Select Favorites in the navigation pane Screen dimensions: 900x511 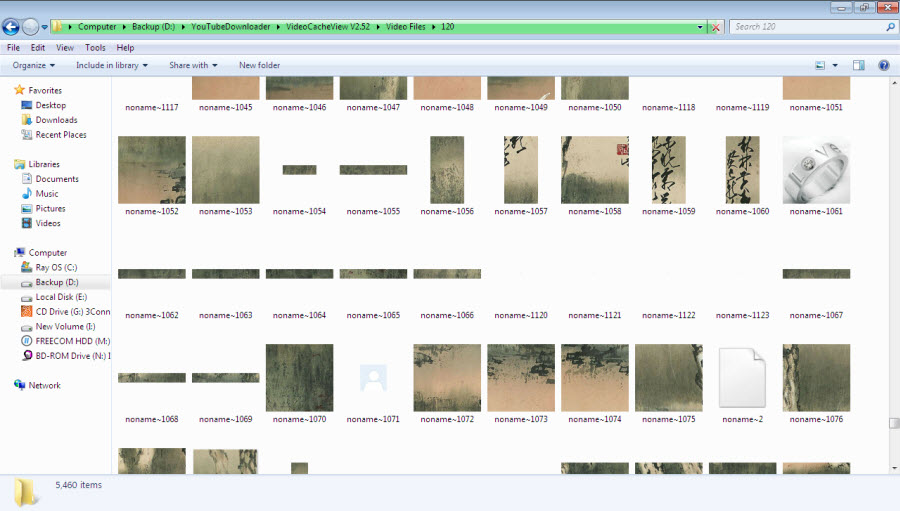(45, 91)
